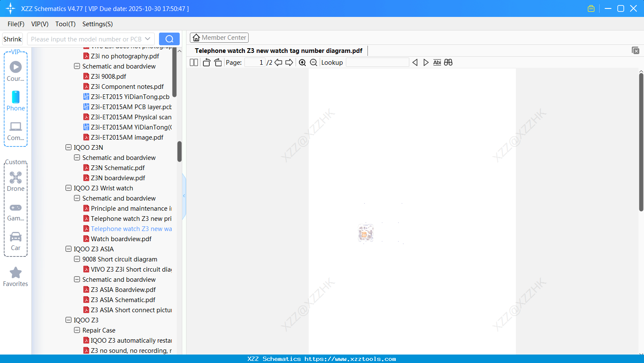Click the XZZ Schematics app logo
Image resolution: width=644 pixels, height=363 pixels.
(11, 8)
